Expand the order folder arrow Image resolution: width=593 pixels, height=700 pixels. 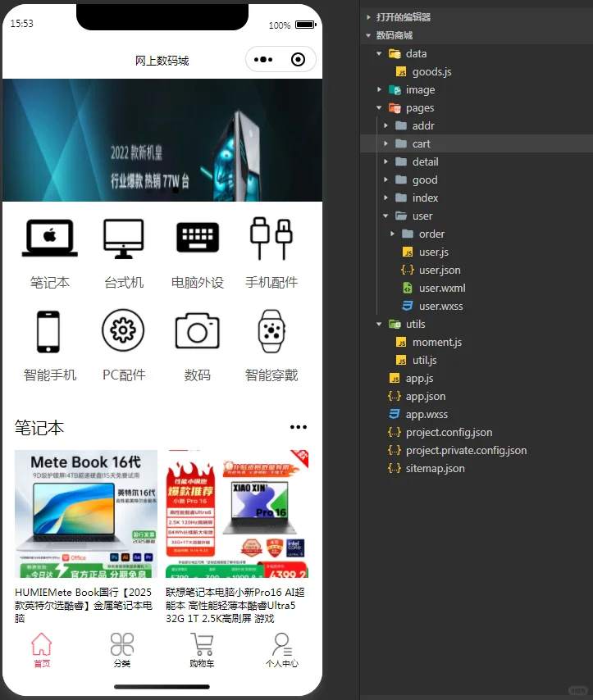pyautogui.click(x=392, y=234)
